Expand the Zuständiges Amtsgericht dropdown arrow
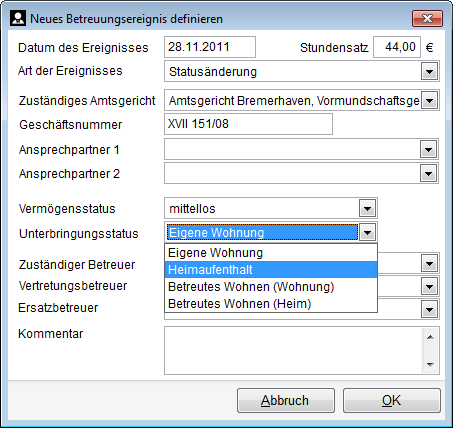The image size is (453, 428). pyautogui.click(x=429, y=100)
